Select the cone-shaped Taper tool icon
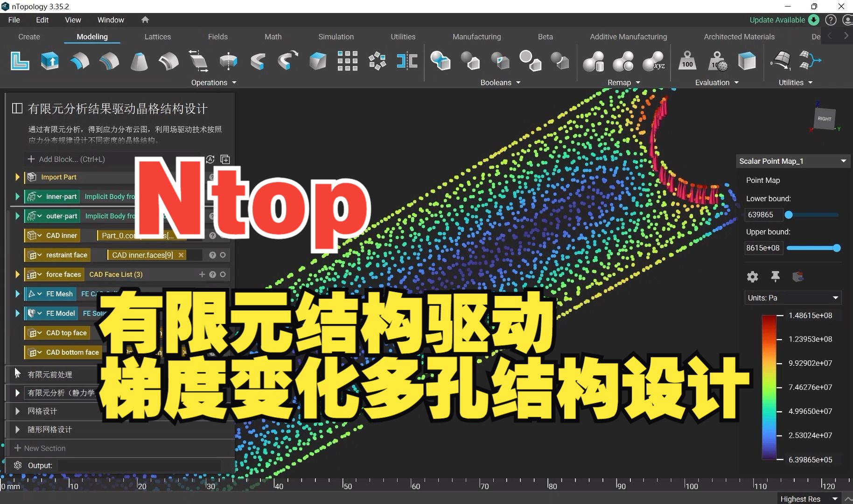Viewport: 853px width, 504px height. click(x=139, y=61)
